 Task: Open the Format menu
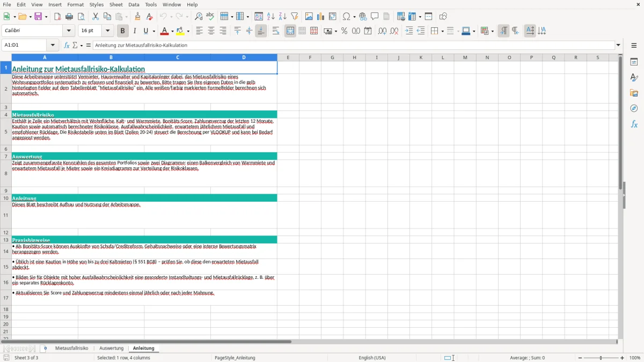tap(75, 4)
